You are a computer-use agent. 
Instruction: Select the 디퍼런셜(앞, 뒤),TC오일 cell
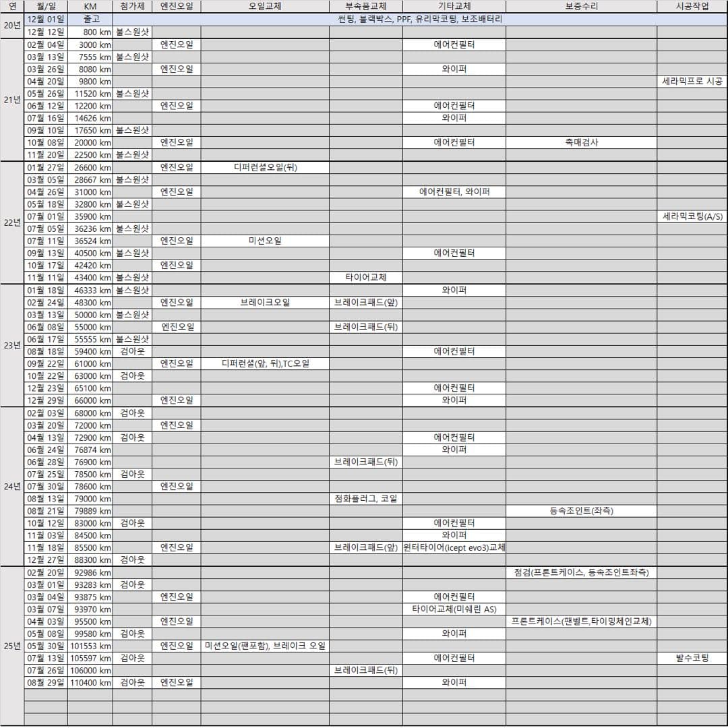tap(265, 363)
